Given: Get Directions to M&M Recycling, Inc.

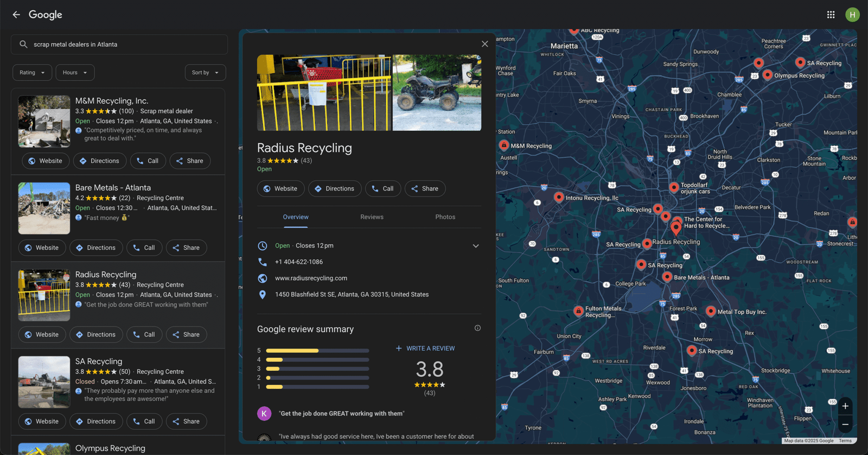Looking at the screenshot, I should click(100, 161).
